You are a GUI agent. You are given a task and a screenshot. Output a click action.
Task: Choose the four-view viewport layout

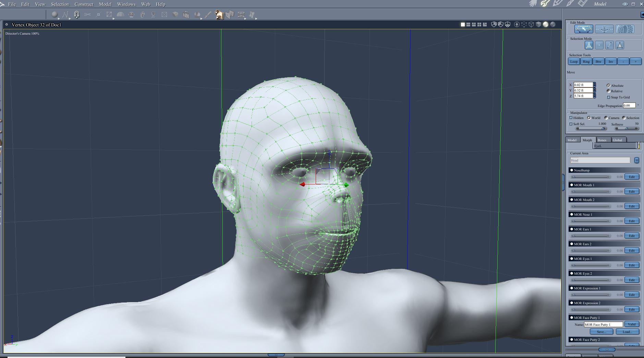[x=479, y=24]
